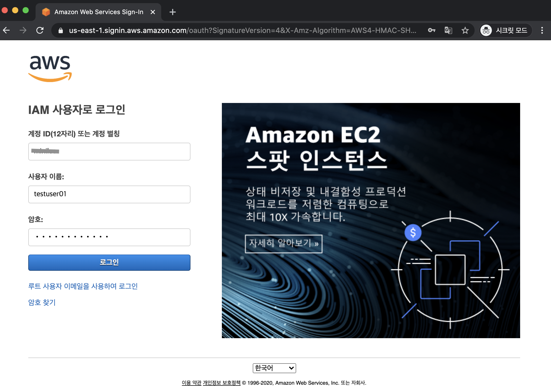Open the 암호 찾기 link
The width and height of the screenshot is (551, 392).
(x=42, y=302)
